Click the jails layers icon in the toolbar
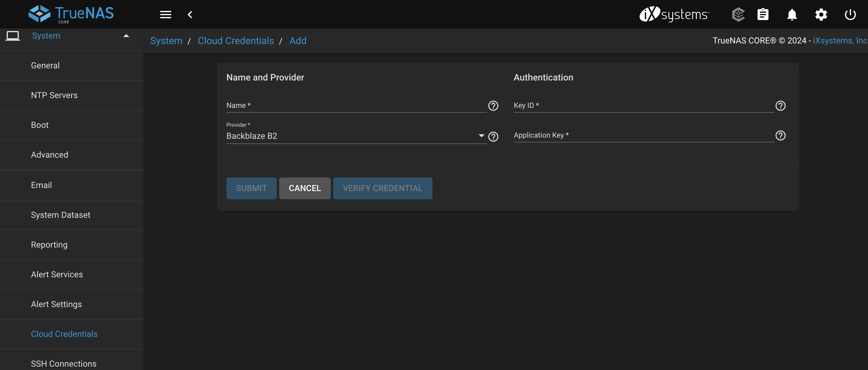 click(x=738, y=14)
